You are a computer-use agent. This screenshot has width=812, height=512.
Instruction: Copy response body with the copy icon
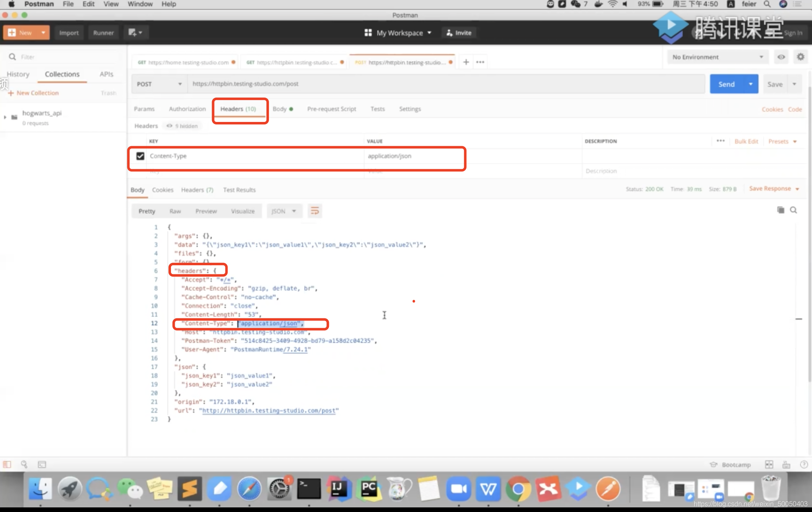[781, 210]
